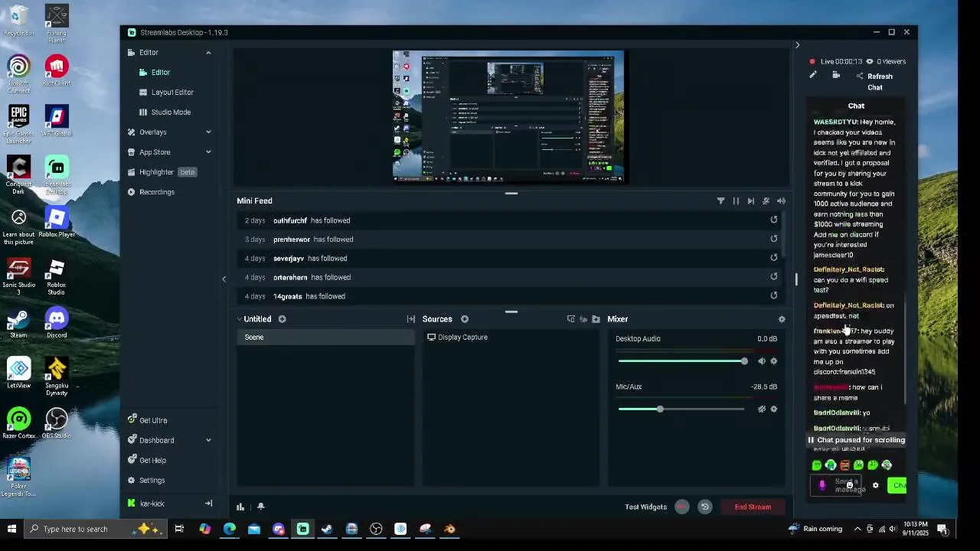Adjust the Mic/Aux volume slider
The image size is (980, 551).
tap(681, 409)
